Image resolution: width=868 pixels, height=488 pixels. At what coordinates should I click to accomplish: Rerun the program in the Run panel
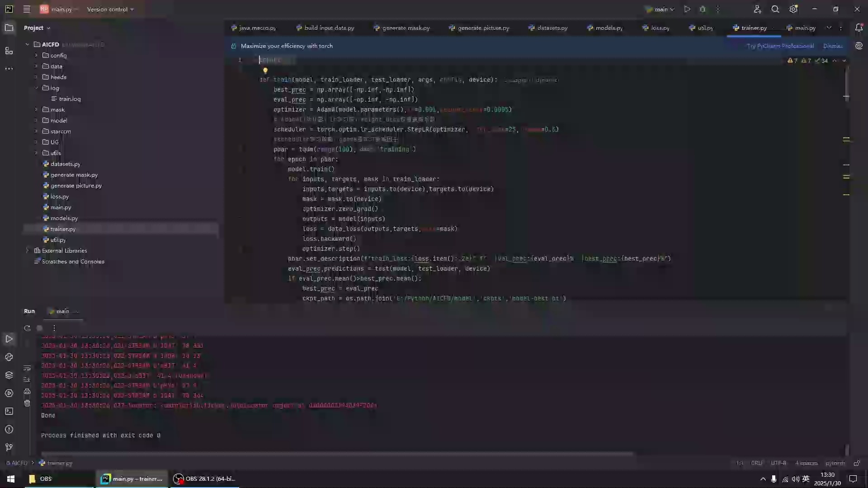[x=27, y=328]
